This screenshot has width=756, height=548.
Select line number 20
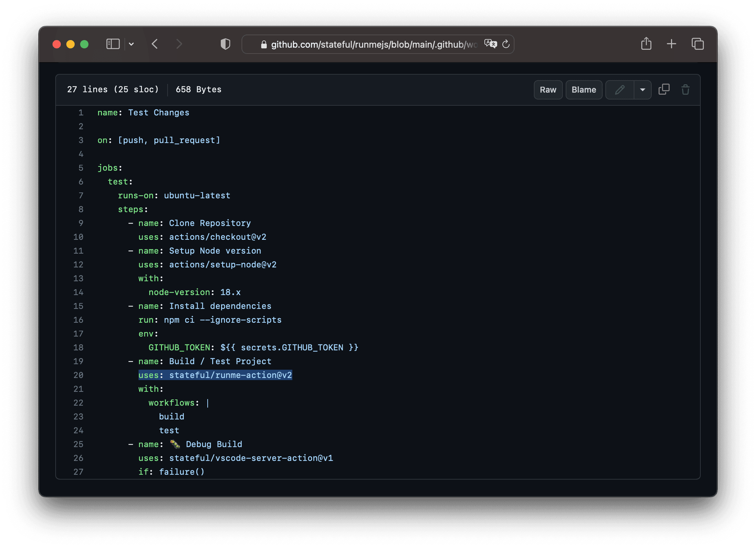78,375
